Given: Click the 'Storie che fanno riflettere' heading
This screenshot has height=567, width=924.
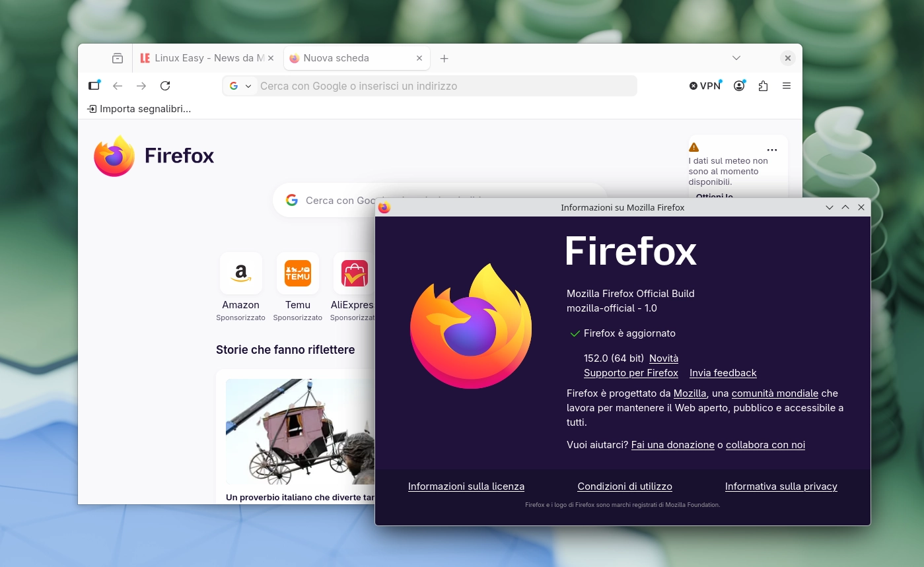Looking at the screenshot, I should pos(285,350).
